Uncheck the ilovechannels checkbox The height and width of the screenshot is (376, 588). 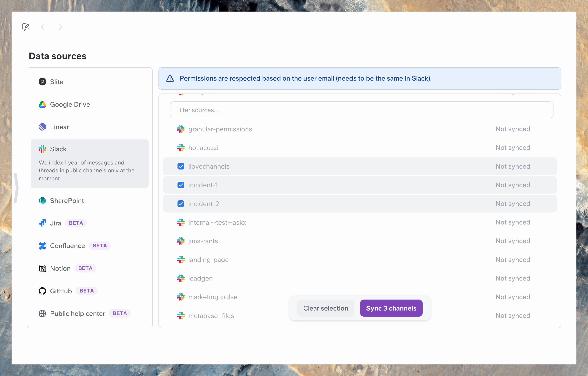click(181, 166)
